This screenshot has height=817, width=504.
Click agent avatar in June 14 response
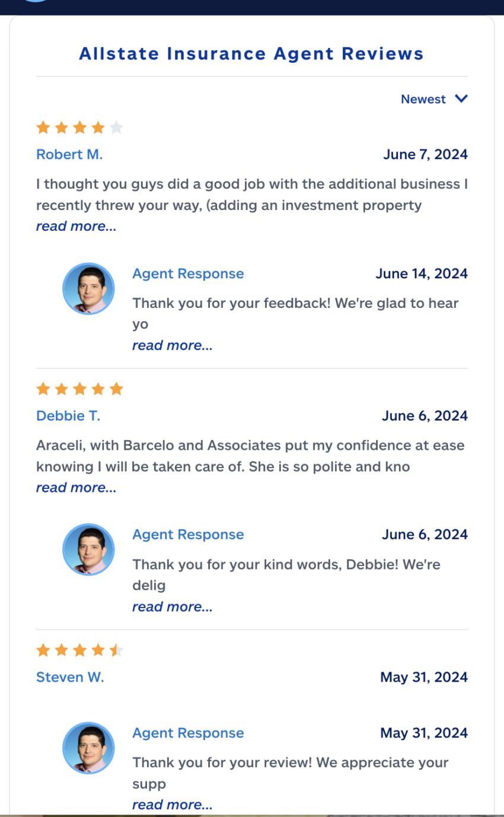click(88, 289)
